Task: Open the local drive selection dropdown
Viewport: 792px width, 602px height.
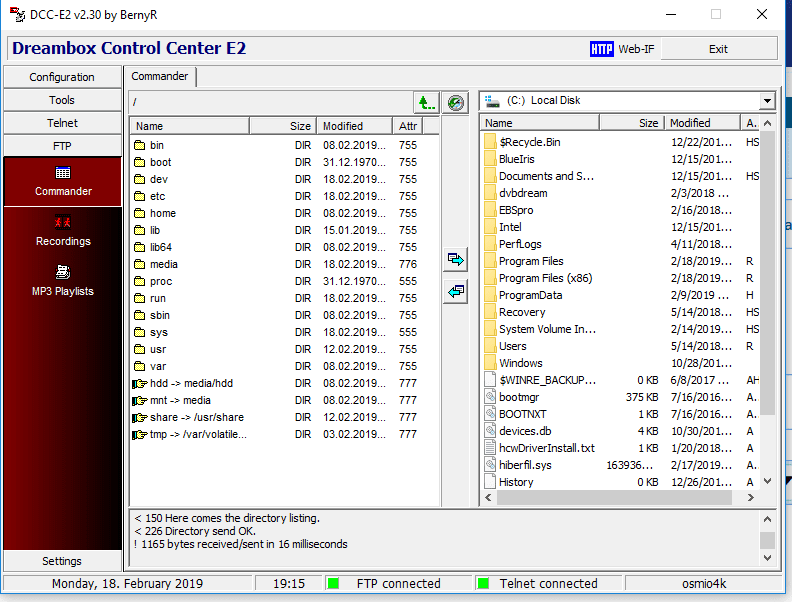Action: pyautogui.click(x=767, y=101)
